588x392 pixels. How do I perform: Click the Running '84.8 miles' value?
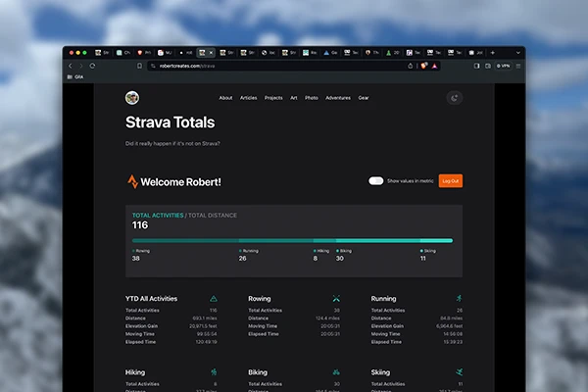click(x=452, y=318)
